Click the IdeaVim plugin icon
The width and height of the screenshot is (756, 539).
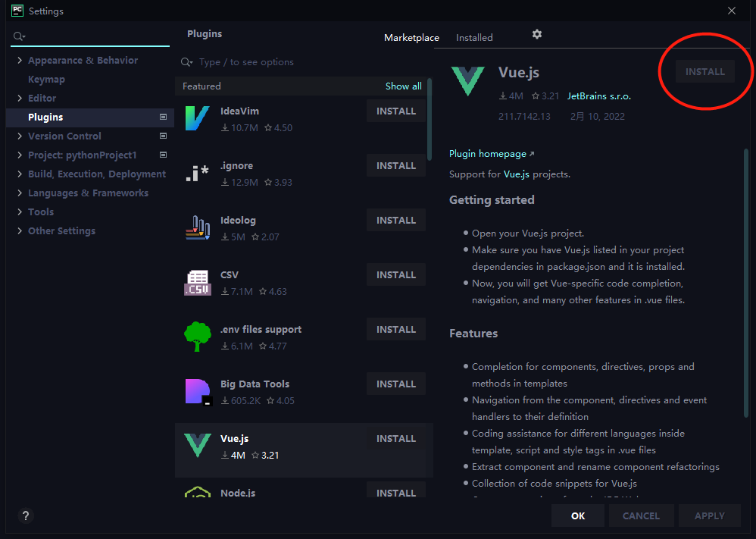click(x=197, y=118)
